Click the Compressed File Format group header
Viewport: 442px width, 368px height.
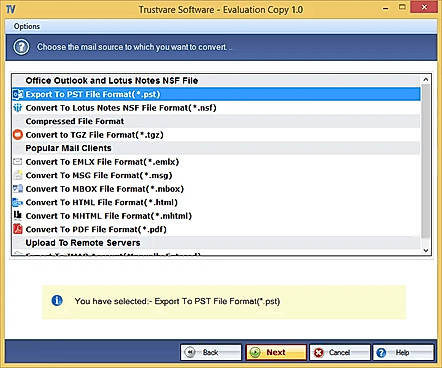[216, 121]
